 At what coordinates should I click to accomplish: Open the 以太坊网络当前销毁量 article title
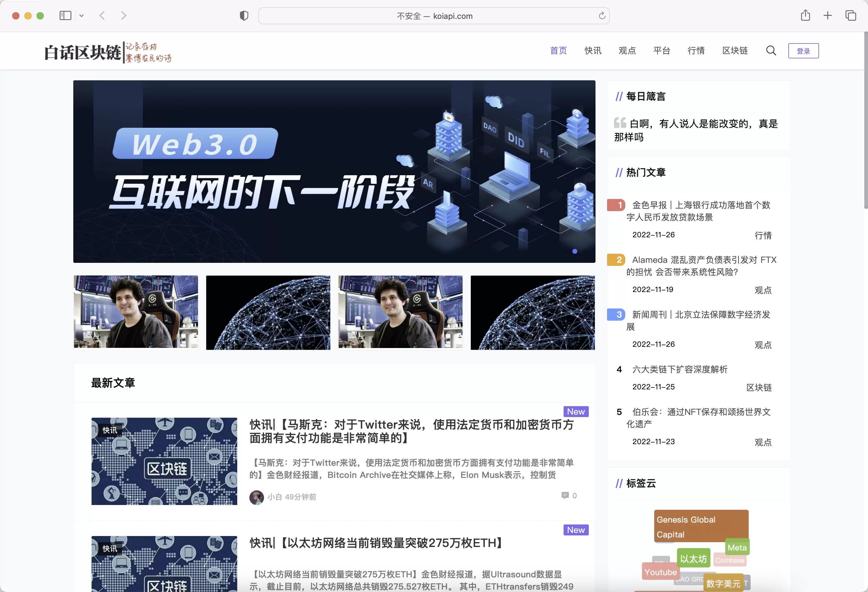click(x=378, y=543)
